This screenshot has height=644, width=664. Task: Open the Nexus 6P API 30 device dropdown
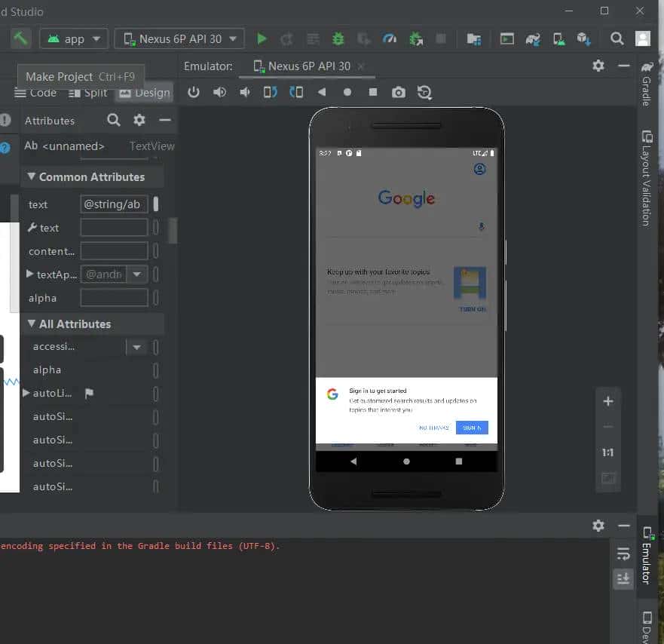[x=179, y=38]
